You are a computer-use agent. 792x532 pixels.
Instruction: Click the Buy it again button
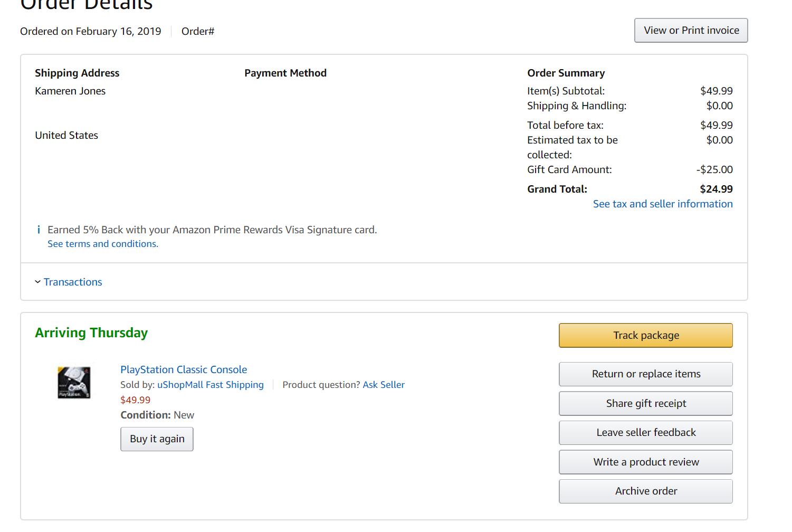point(157,439)
